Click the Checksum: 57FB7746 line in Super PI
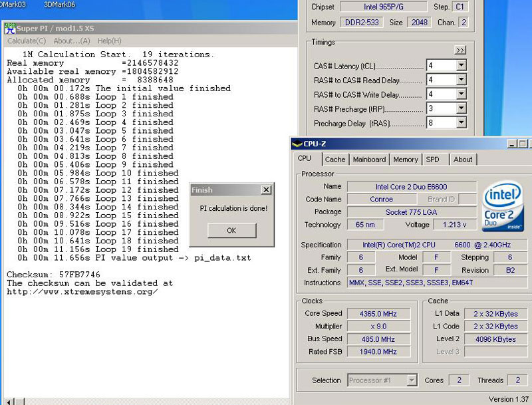This screenshot has width=532, height=405. [x=54, y=275]
